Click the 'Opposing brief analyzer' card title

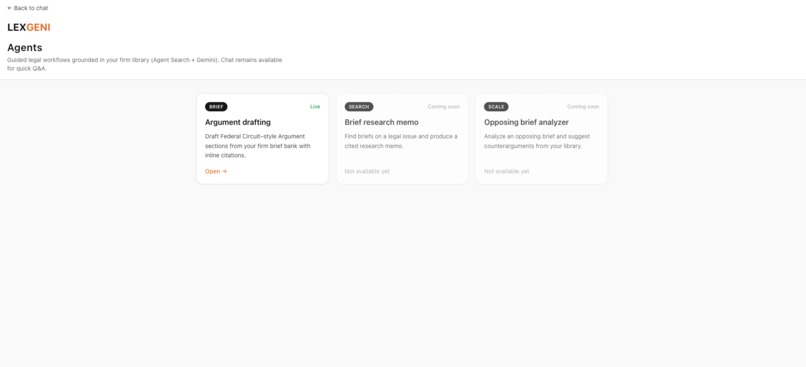tap(526, 122)
